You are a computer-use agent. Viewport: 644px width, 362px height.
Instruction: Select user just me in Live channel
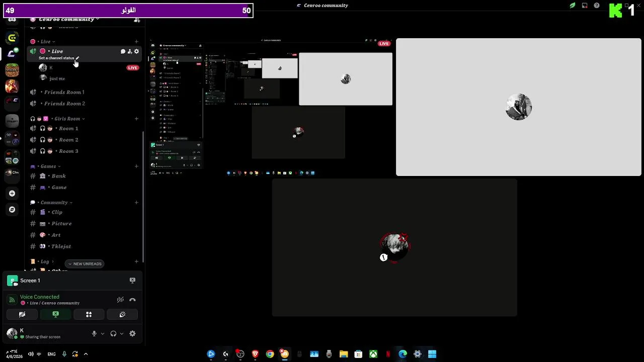85,78
